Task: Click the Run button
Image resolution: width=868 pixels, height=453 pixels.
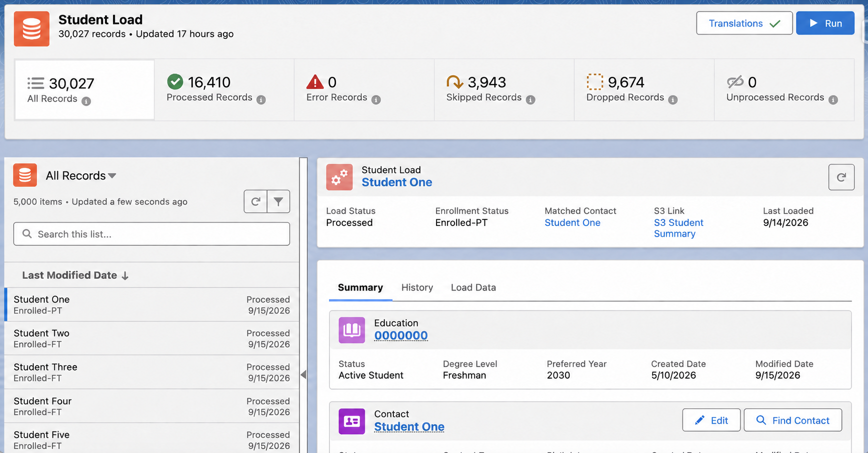Action: coord(825,23)
